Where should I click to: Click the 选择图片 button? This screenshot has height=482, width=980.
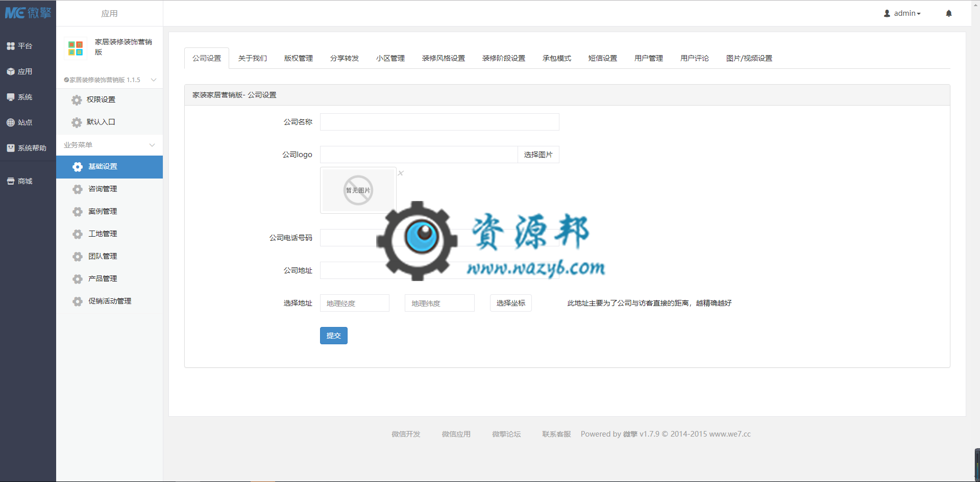tap(538, 155)
